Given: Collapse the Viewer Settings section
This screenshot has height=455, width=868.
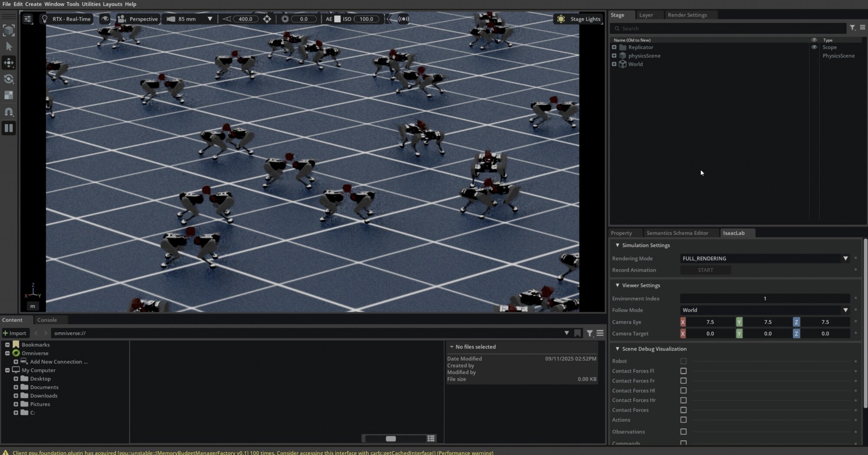Looking at the screenshot, I should pyautogui.click(x=618, y=285).
